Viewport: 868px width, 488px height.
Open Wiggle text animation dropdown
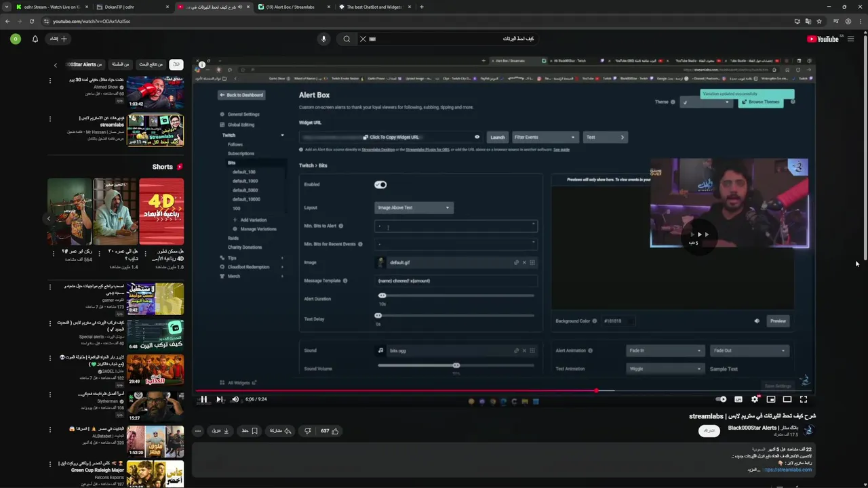coord(665,369)
